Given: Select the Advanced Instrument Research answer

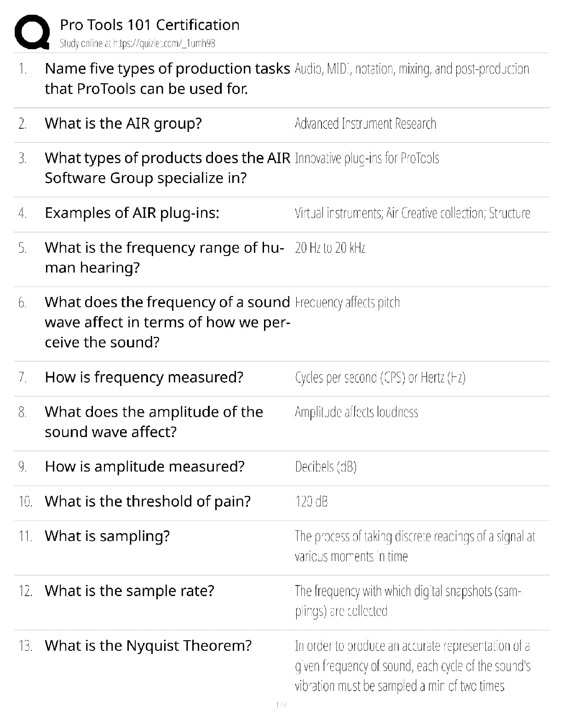Looking at the screenshot, I should (365, 124).
